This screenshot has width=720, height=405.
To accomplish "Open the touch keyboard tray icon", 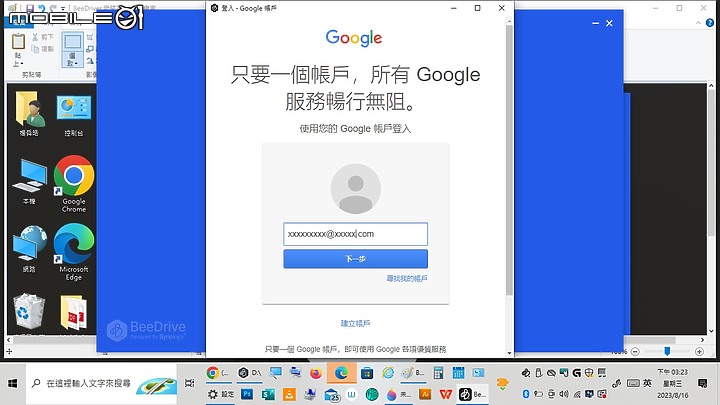I will (x=633, y=383).
